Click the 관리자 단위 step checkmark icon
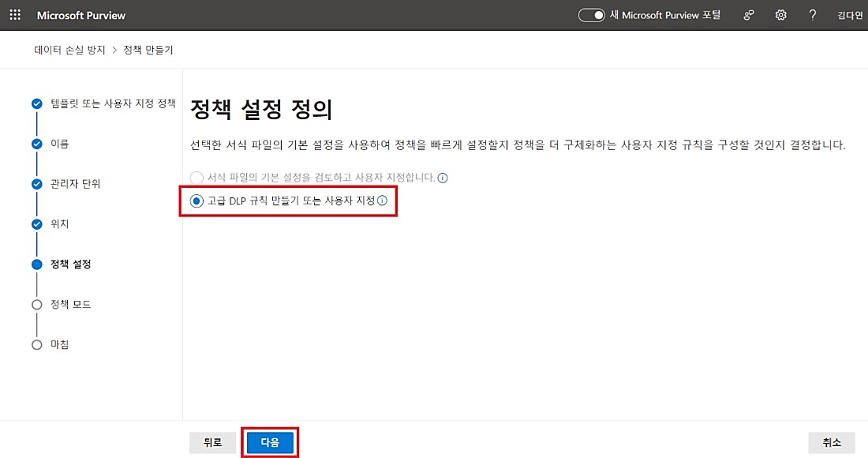The width and height of the screenshot is (868, 458). (36, 184)
